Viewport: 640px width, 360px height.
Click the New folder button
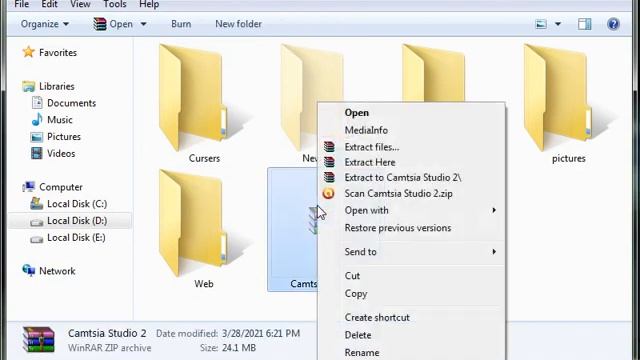(238, 24)
